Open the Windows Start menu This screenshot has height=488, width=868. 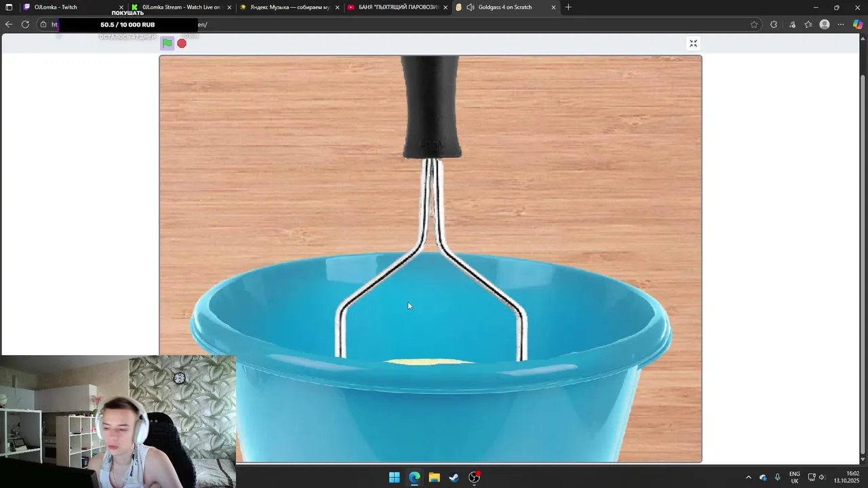(394, 477)
